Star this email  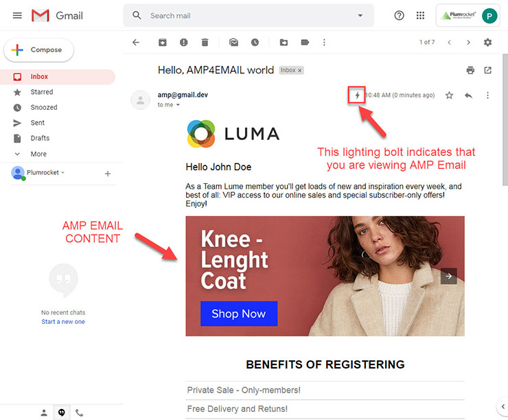(449, 95)
